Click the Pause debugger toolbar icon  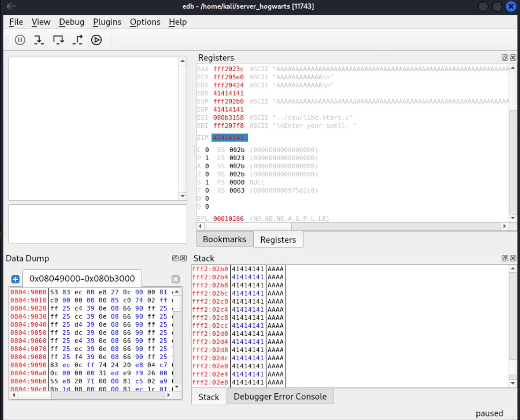pos(20,40)
